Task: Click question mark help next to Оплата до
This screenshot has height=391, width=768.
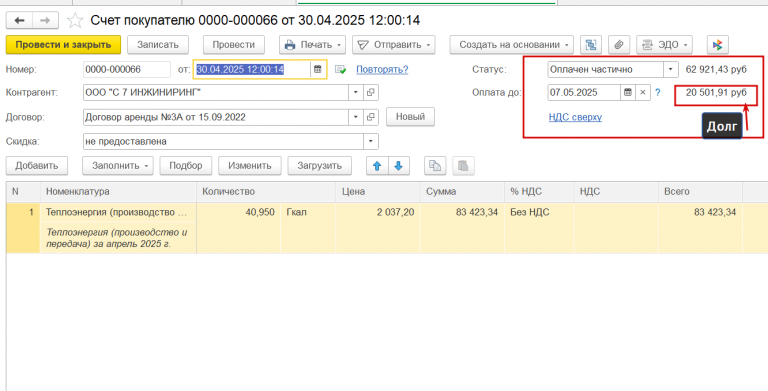Action: [658, 93]
